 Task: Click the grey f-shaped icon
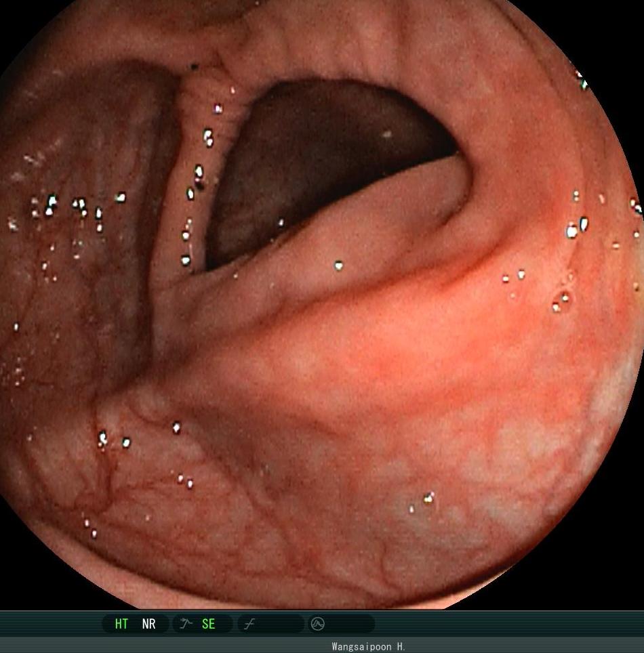click(x=249, y=624)
